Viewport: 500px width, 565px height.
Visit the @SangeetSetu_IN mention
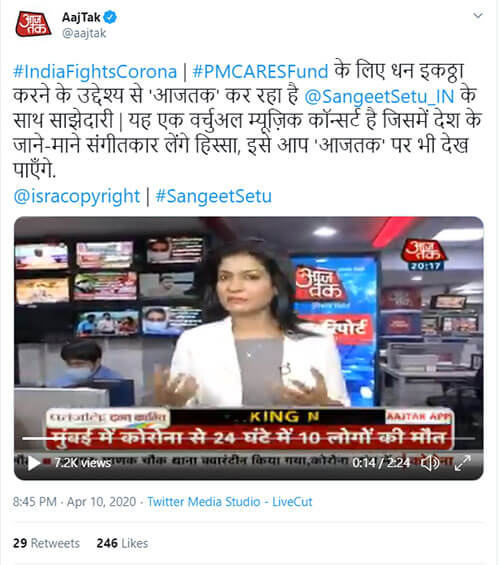pos(379,97)
